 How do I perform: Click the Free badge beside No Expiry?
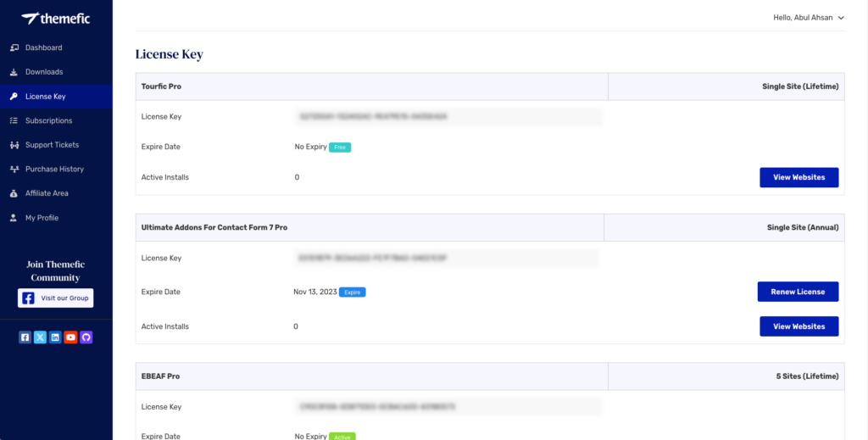pyautogui.click(x=340, y=148)
